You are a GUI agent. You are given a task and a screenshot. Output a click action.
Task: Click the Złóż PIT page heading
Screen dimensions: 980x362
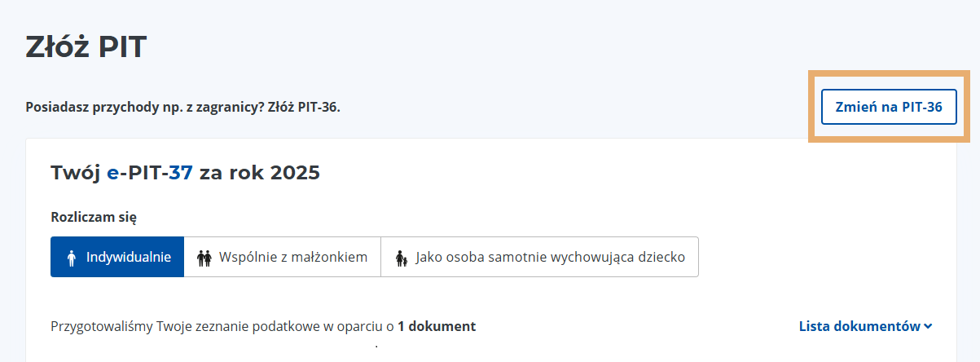[86, 46]
